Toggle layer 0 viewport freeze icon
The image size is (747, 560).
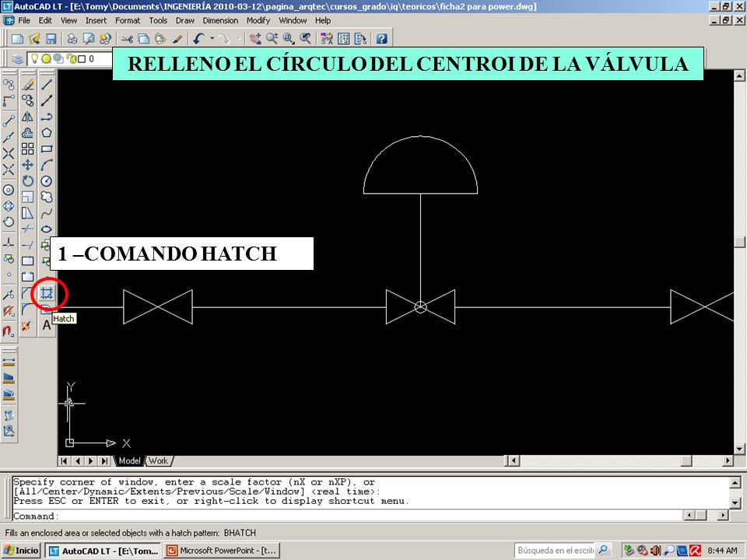point(58,58)
